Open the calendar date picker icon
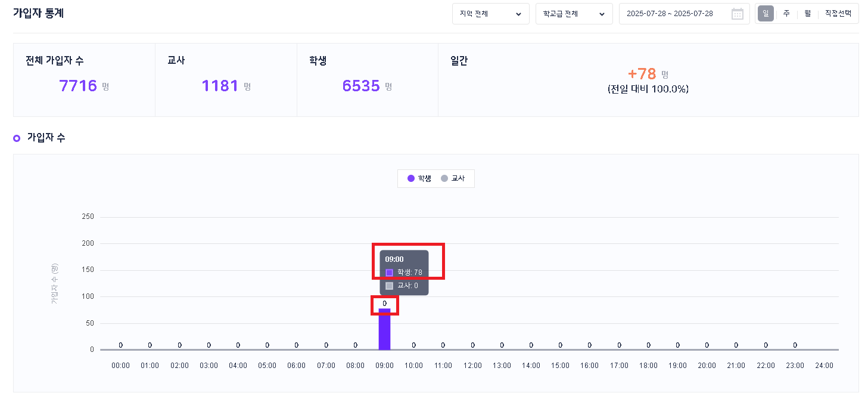This screenshot has width=868, height=402. (x=737, y=14)
